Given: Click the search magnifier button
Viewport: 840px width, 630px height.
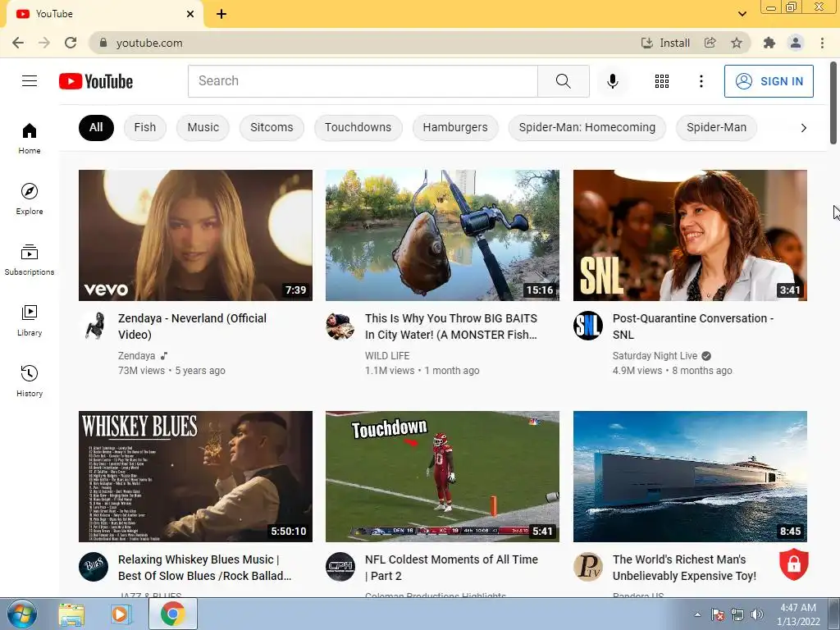Looking at the screenshot, I should pyautogui.click(x=563, y=81).
